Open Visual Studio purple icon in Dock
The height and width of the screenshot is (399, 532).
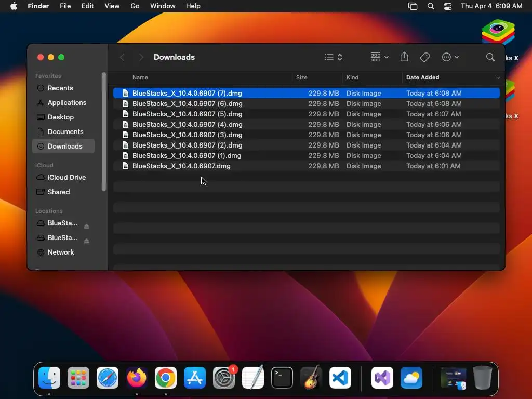(x=382, y=378)
